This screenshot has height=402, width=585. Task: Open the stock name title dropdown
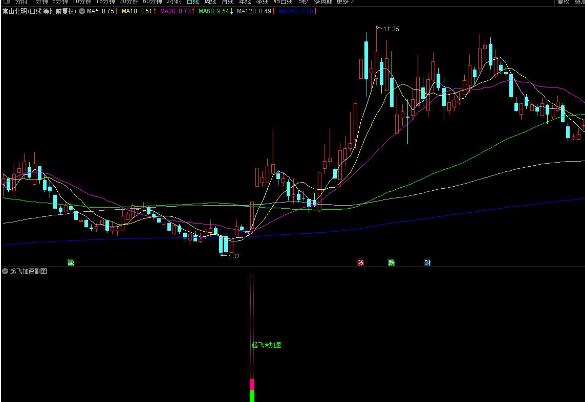[x=39, y=11]
